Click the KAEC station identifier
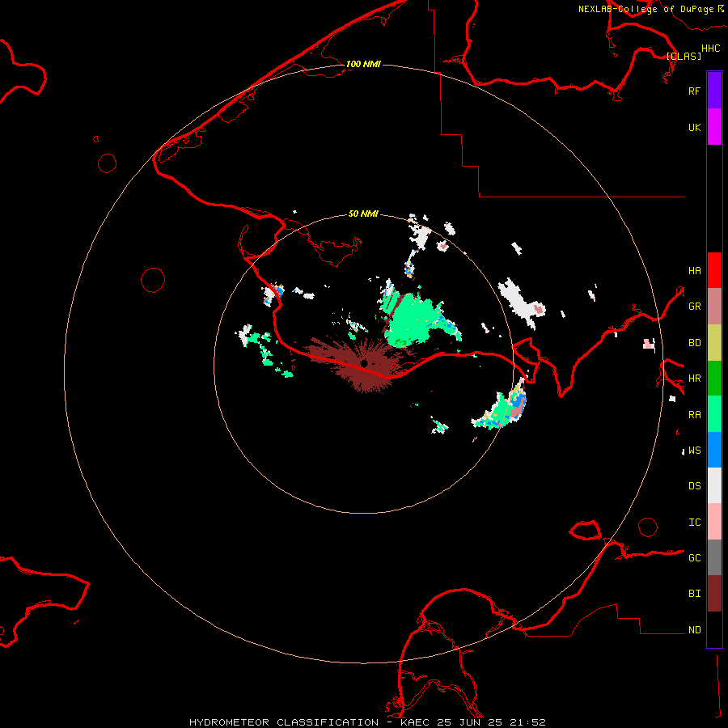The height and width of the screenshot is (728, 728). click(416, 722)
